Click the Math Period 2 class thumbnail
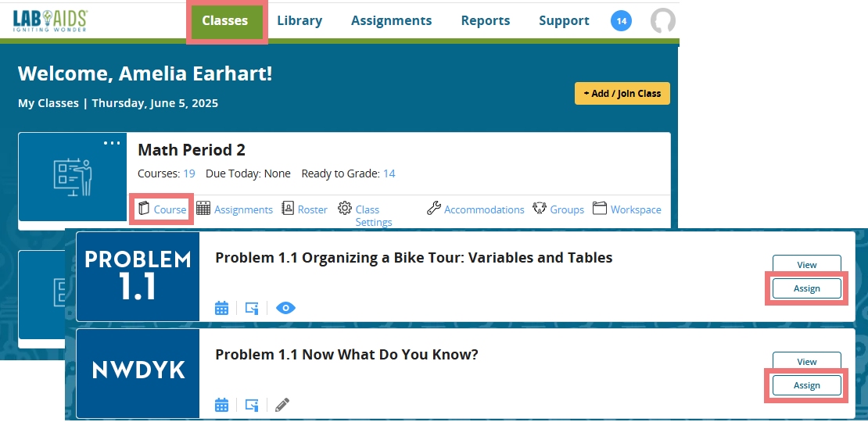Viewport: 868px width, 422px height. click(x=73, y=177)
